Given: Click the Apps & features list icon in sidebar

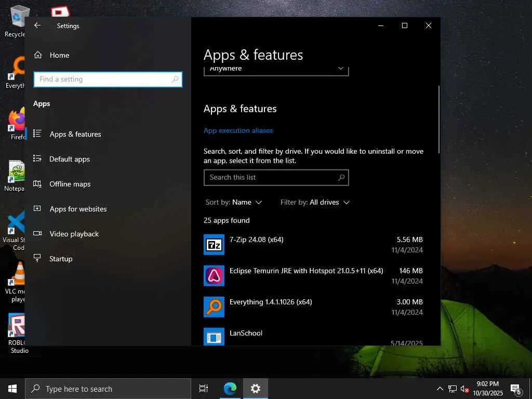Looking at the screenshot, I should (37, 134).
